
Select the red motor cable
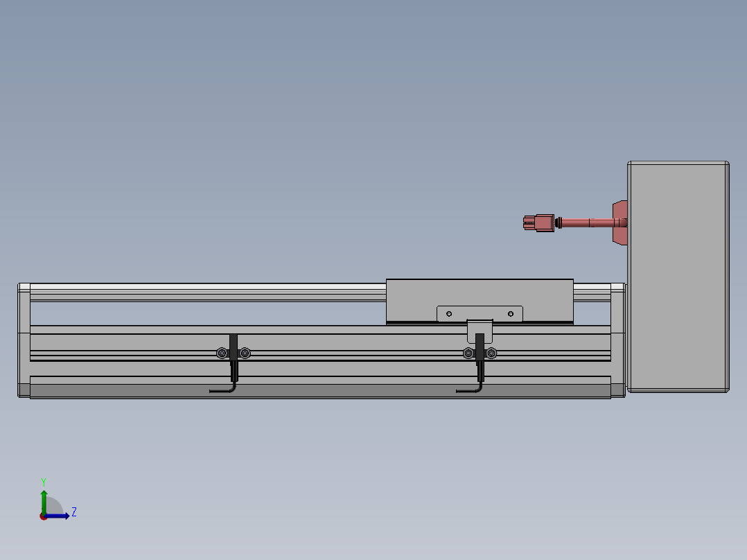coord(589,222)
